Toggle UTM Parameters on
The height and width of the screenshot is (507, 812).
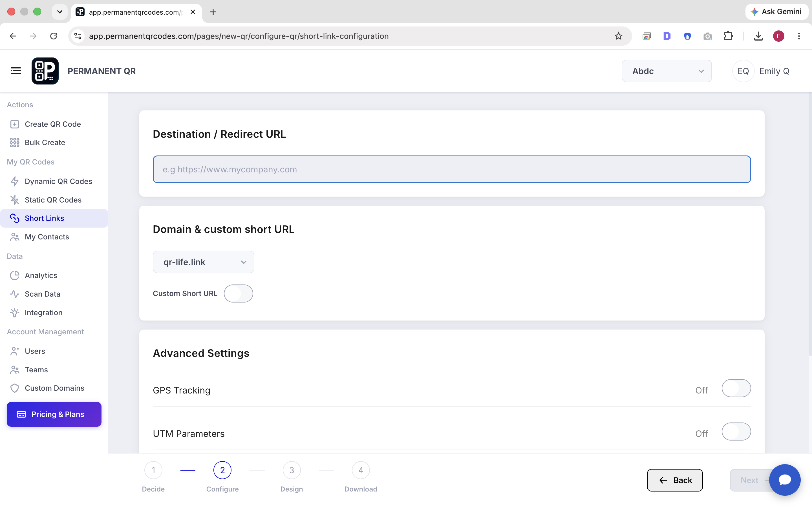pyautogui.click(x=736, y=432)
